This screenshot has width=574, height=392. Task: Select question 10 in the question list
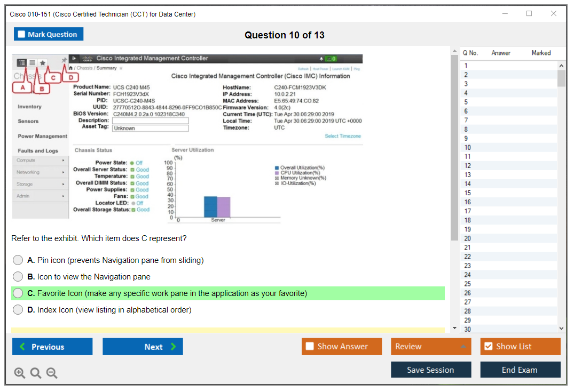point(468,147)
